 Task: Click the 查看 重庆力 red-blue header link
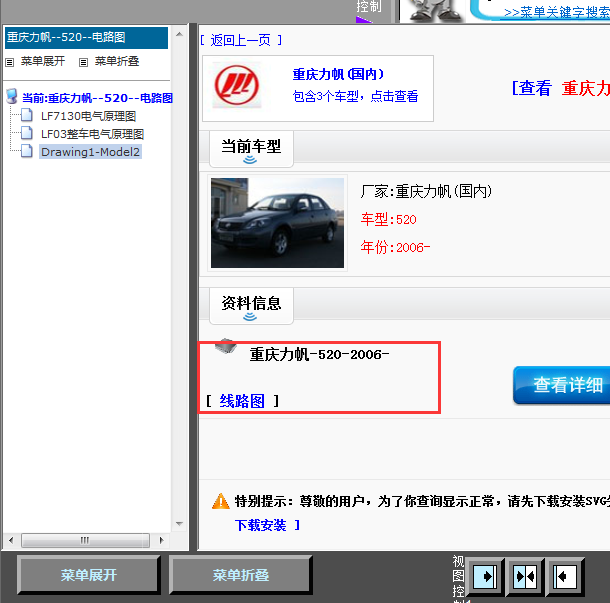coord(561,88)
